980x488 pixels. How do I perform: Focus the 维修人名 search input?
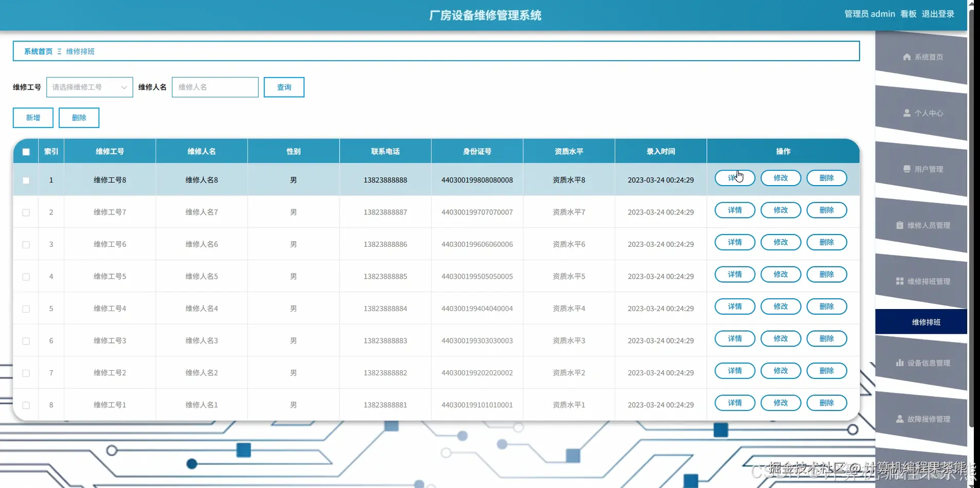tap(215, 87)
